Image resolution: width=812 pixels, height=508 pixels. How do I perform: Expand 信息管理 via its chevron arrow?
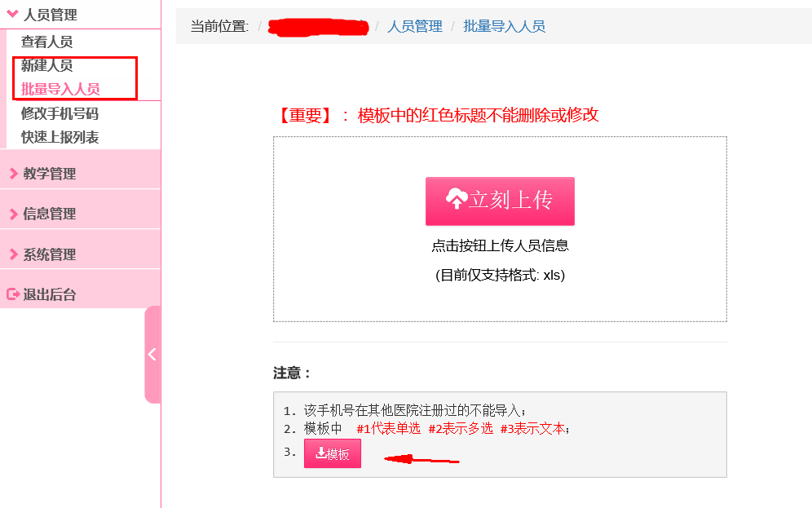click(14, 214)
